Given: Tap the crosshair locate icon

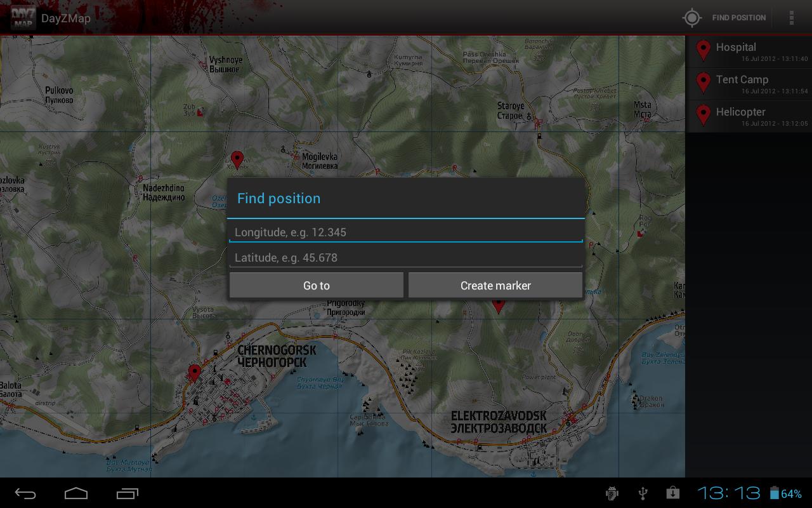Looking at the screenshot, I should click(x=691, y=18).
